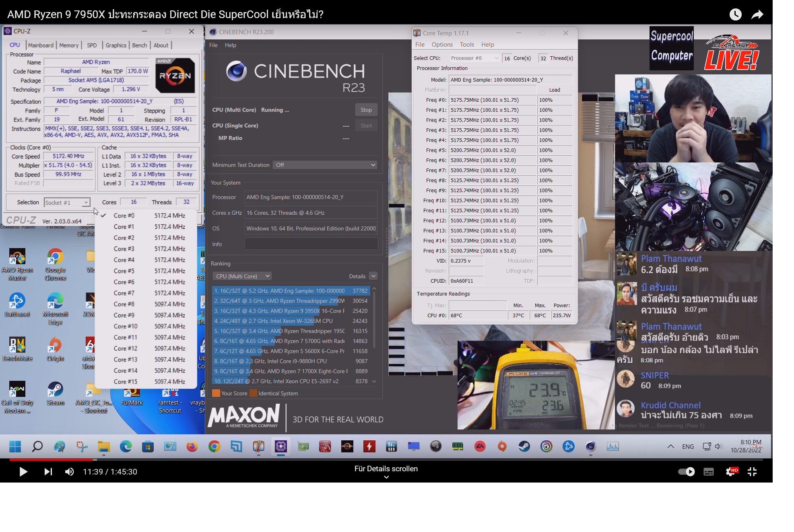Open the Bench tab in CPU-Z
The height and width of the screenshot is (532, 794).
[x=140, y=45]
